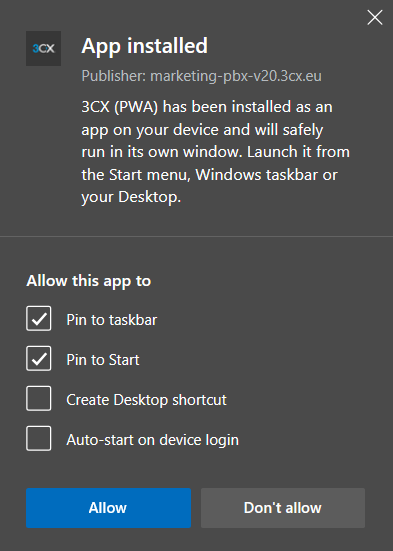Click the "Create Desktop shortcut" label text
The height and width of the screenshot is (551, 393).
(x=147, y=400)
